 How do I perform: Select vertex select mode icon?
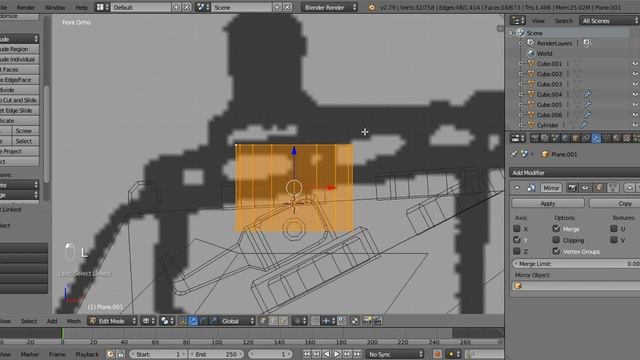pyautogui.click(x=263, y=321)
